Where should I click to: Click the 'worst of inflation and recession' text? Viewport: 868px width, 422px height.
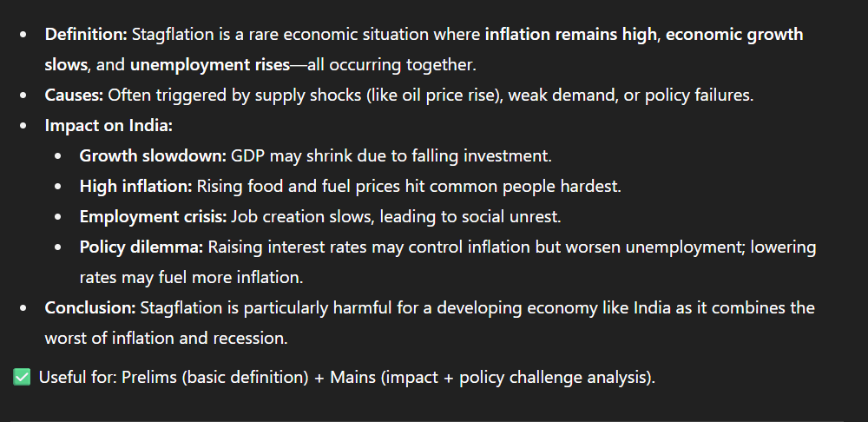(166, 338)
